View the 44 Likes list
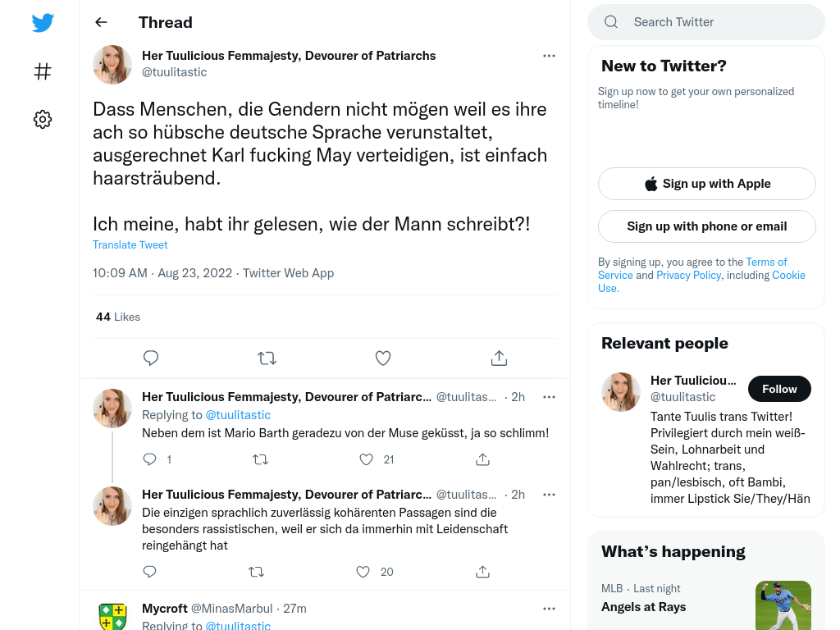Screen dimensions: 840x630 tap(118, 317)
